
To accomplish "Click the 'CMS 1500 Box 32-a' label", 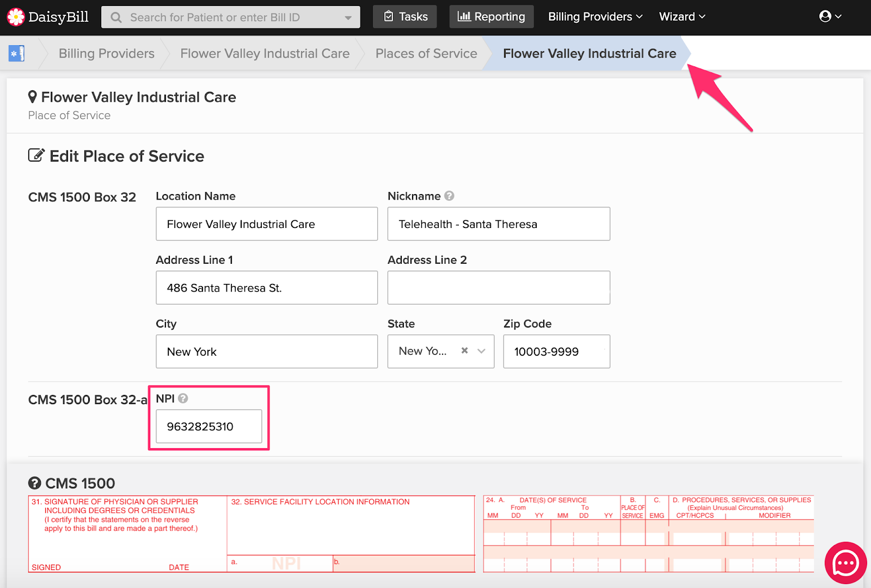I will (x=88, y=400).
